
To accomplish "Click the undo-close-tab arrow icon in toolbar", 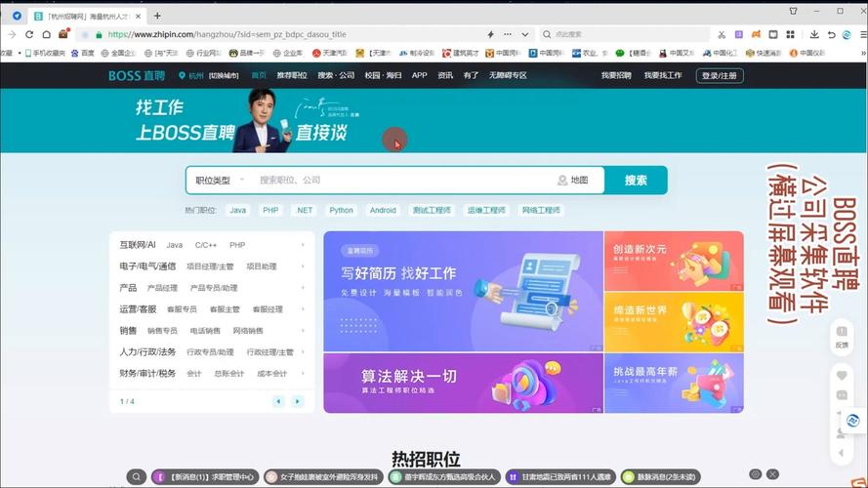I will pyautogui.click(x=831, y=34).
